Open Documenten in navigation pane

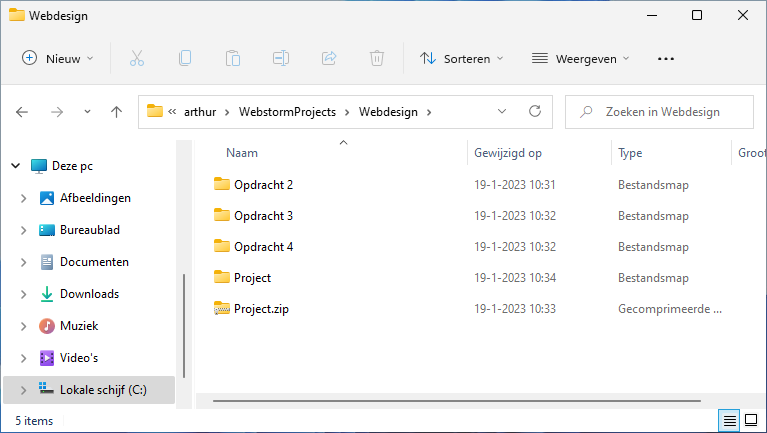click(94, 262)
